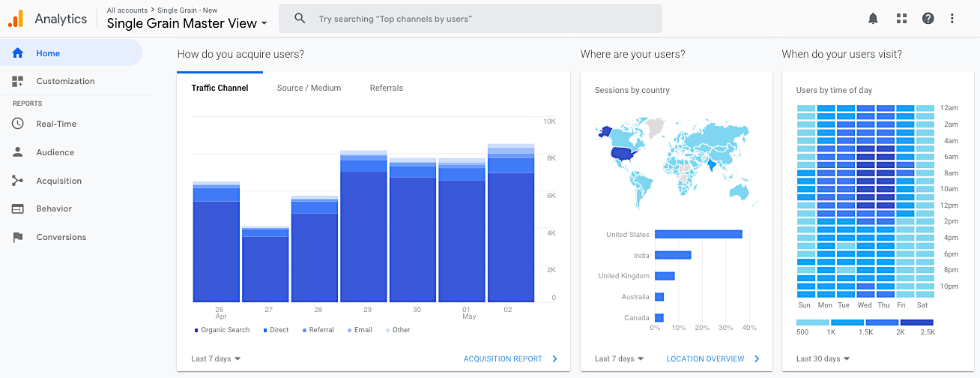Switch to the Source / Medium tab
The width and height of the screenshot is (980, 378).
[309, 88]
